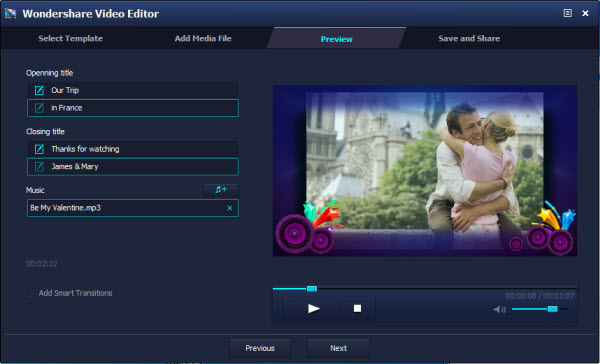Click edit icon next to Thanks for watching
600x364 pixels.
(x=39, y=149)
